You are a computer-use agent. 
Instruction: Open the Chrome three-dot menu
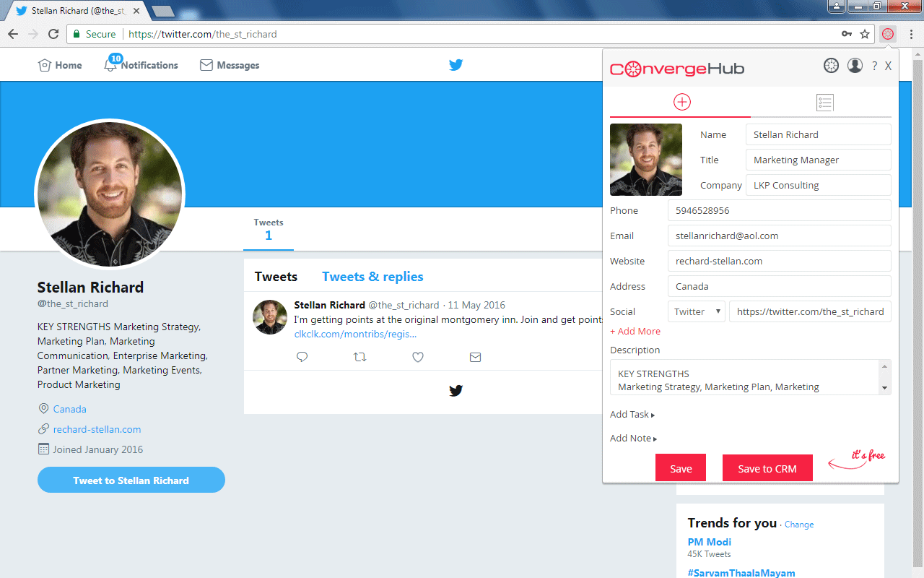pyautogui.click(x=911, y=34)
